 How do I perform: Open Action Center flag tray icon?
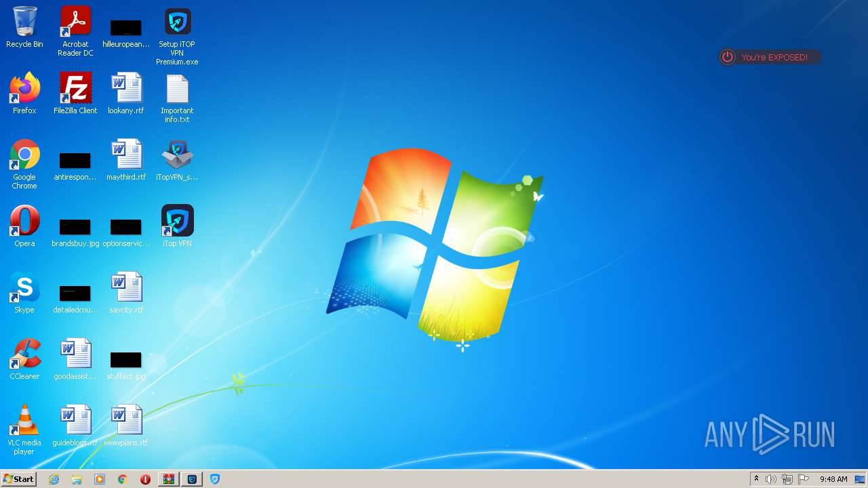click(804, 479)
